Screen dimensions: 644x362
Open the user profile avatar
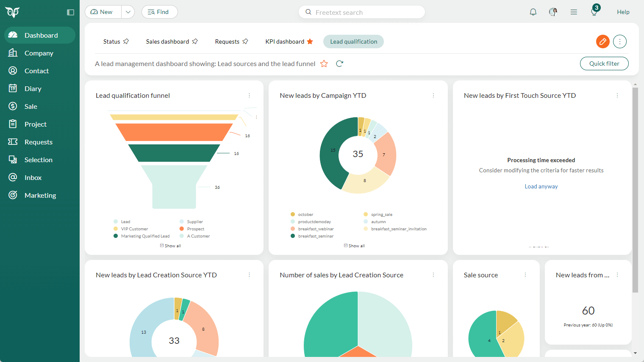(x=553, y=12)
